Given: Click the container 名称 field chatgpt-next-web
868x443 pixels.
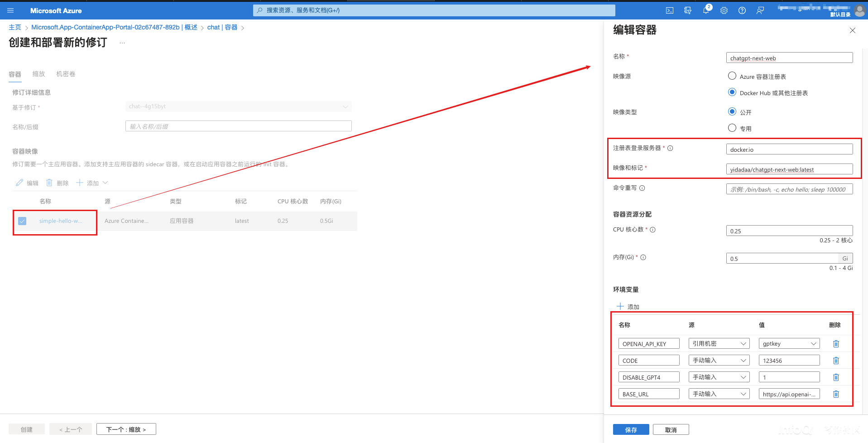Looking at the screenshot, I should click(789, 58).
